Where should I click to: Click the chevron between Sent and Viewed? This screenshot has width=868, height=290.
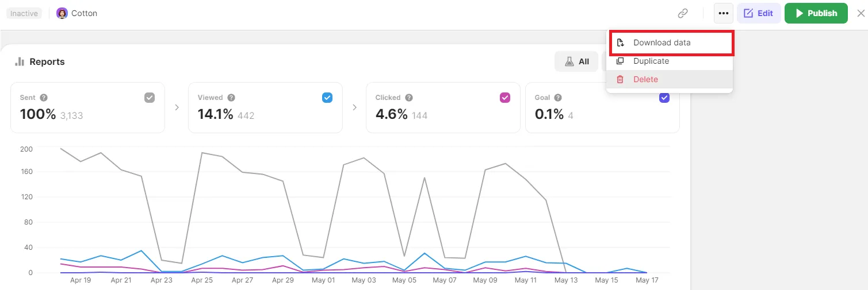(177, 107)
